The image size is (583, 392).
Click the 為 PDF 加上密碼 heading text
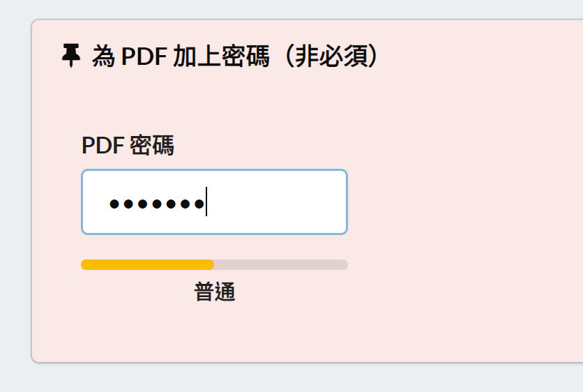(x=181, y=56)
